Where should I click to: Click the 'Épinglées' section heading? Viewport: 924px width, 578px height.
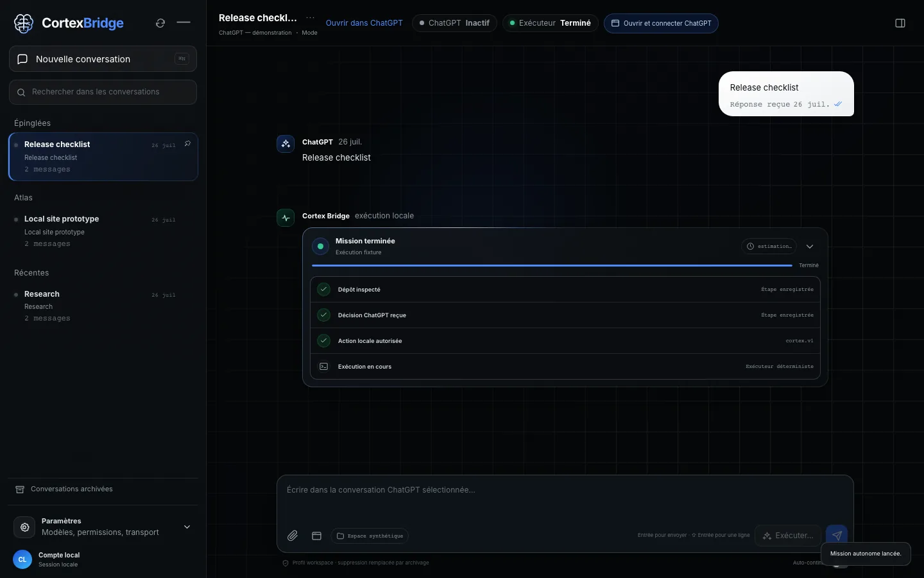click(x=32, y=123)
